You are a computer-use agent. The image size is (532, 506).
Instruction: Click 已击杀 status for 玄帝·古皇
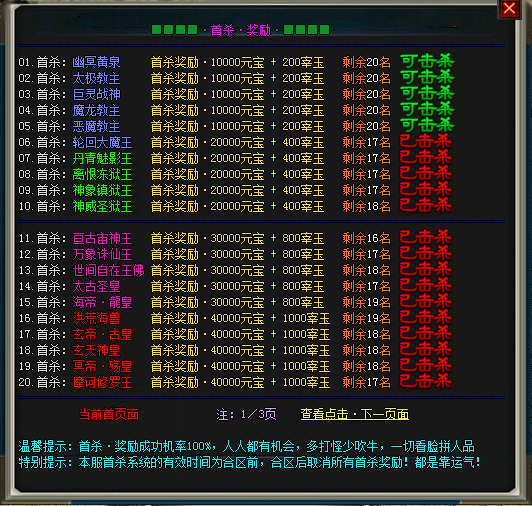[x=426, y=334]
